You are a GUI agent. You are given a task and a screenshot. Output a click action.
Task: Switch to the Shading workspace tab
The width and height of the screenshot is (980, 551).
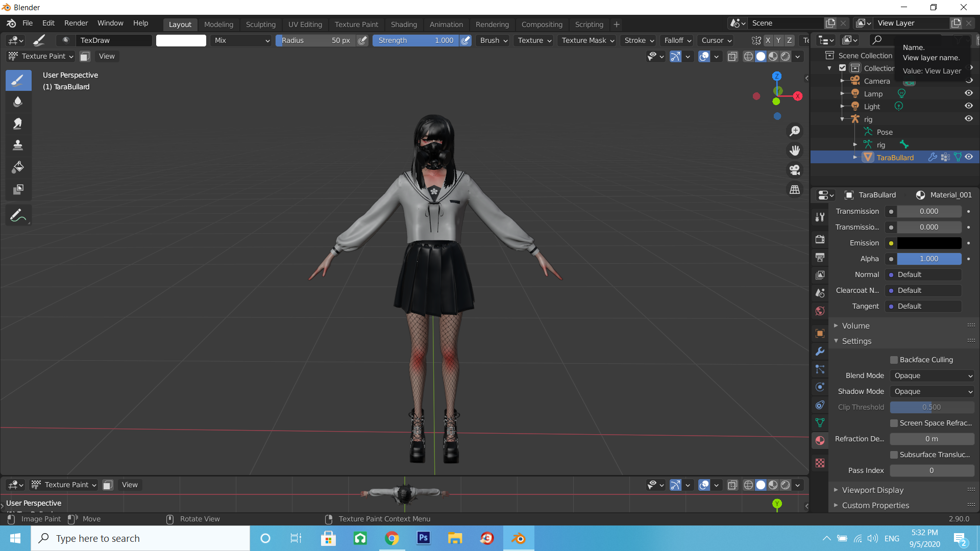pyautogui.click(x=403, y=24)
